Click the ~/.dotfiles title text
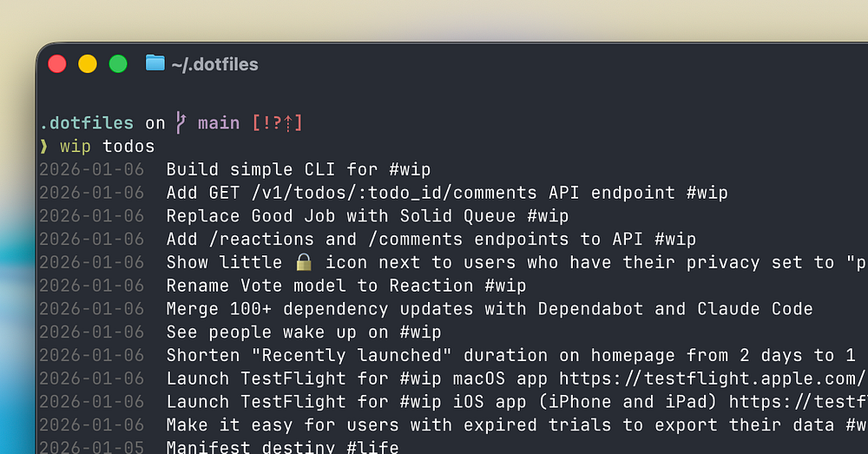Viewport: 868px width, 454px height. pyautogui.click(x=214, y=64)
